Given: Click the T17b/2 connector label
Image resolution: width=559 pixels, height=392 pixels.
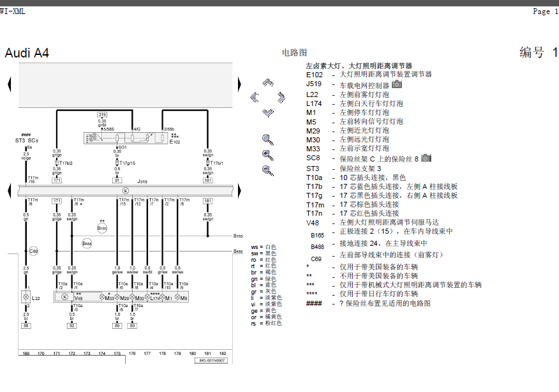Looking at the screenshot, I should [66, 163].
